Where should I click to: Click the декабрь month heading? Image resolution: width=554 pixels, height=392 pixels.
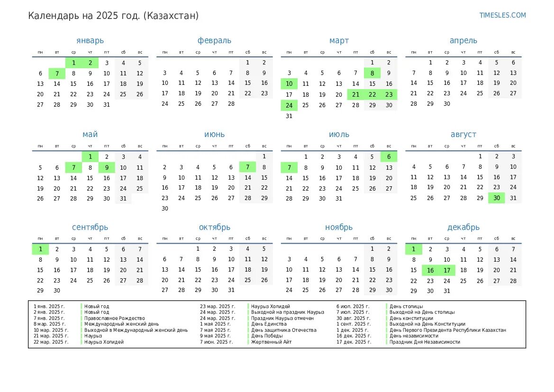point(463,228)
